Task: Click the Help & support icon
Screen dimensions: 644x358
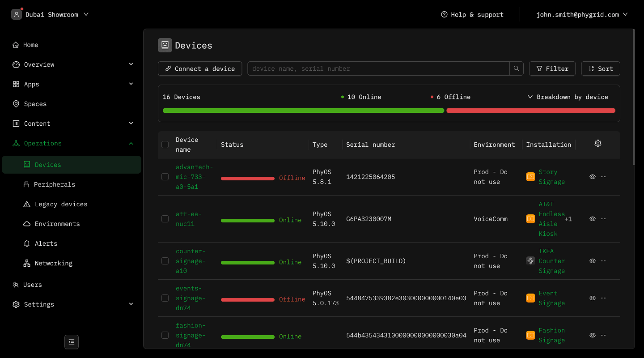Action: (x=444, y=14)
